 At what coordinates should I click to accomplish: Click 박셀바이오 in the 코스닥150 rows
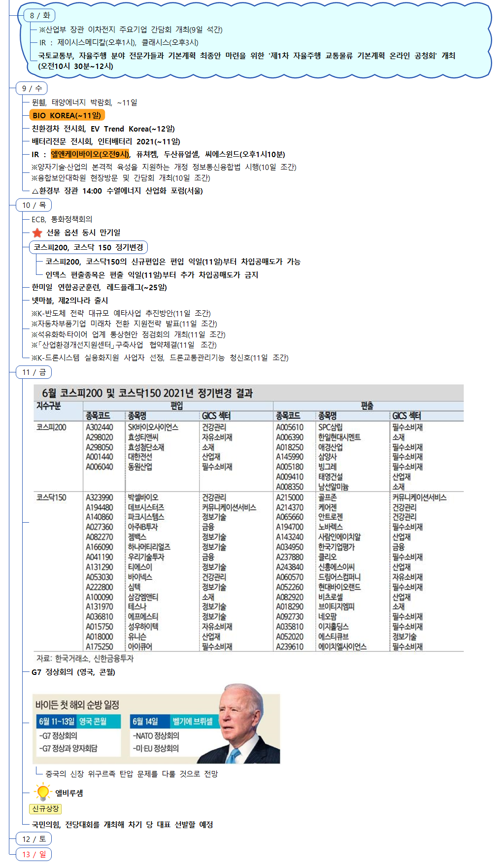click(x=143, y=498)
